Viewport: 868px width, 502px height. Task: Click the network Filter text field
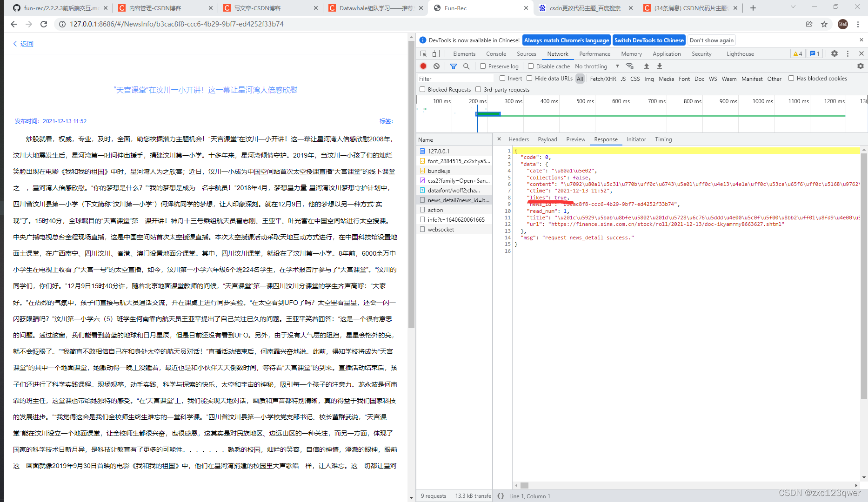[x=455, y=79]
